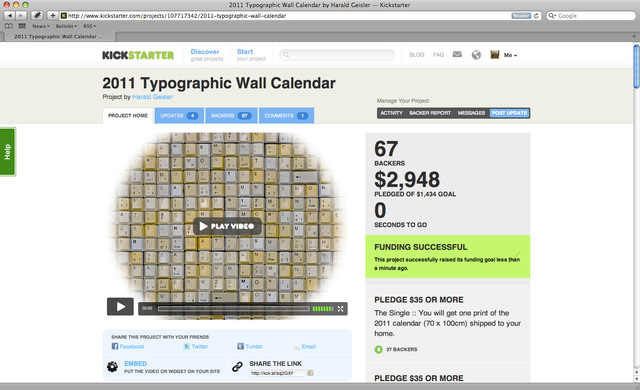640x390 pixels.
Task: Click the Post Update button
Action: [x=509, y=113]
